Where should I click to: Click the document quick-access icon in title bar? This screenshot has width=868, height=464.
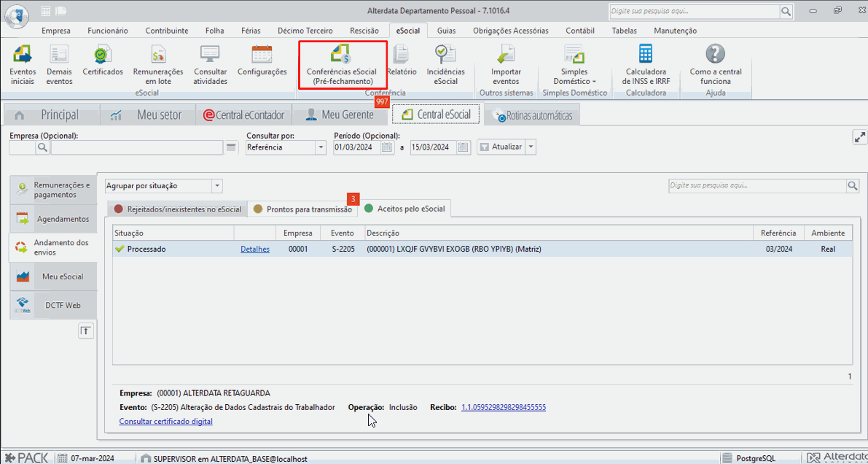60,10
